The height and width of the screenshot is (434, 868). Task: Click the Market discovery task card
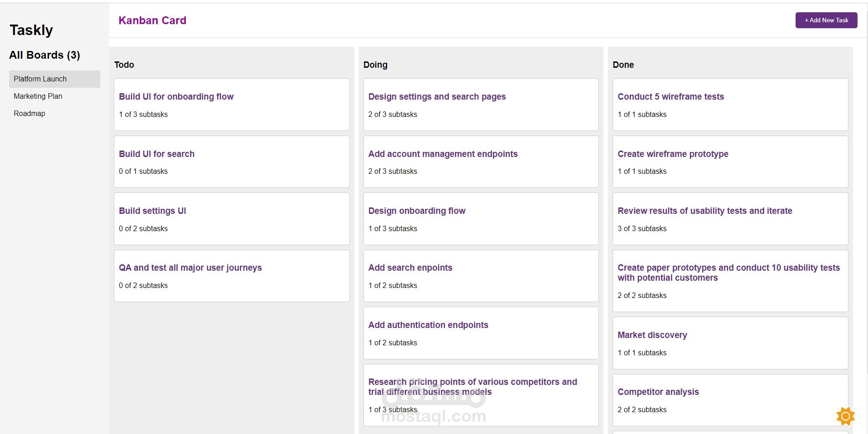[x=730, y=343]
